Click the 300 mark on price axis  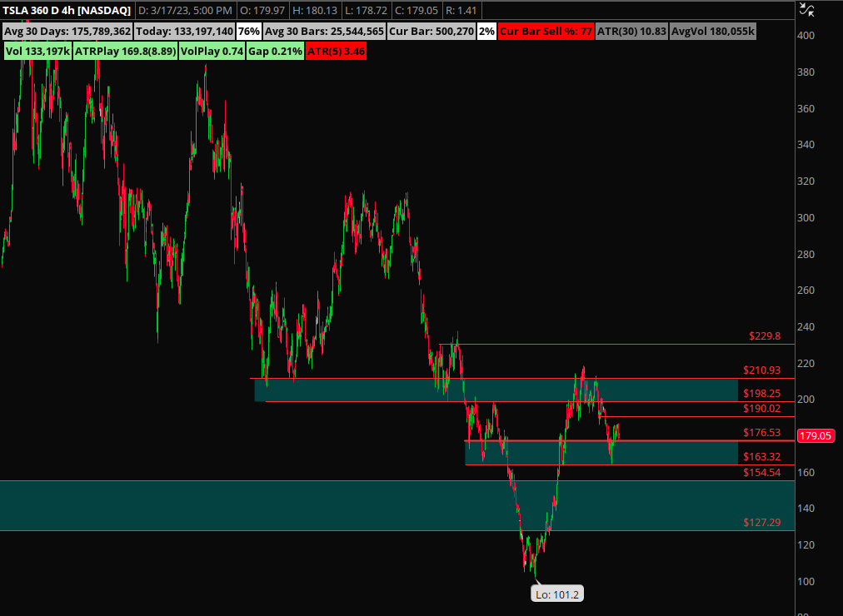pos(805,218)
